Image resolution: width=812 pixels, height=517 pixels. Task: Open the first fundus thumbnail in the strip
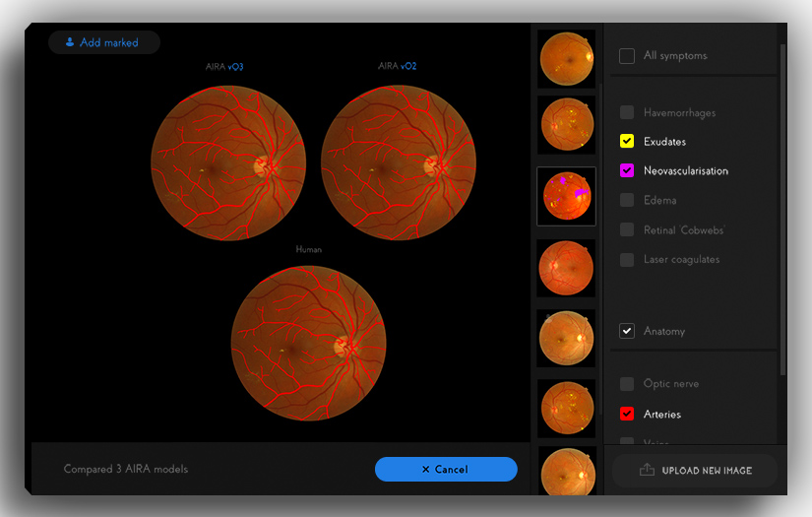pyautogui.click(x=567, y=58)
